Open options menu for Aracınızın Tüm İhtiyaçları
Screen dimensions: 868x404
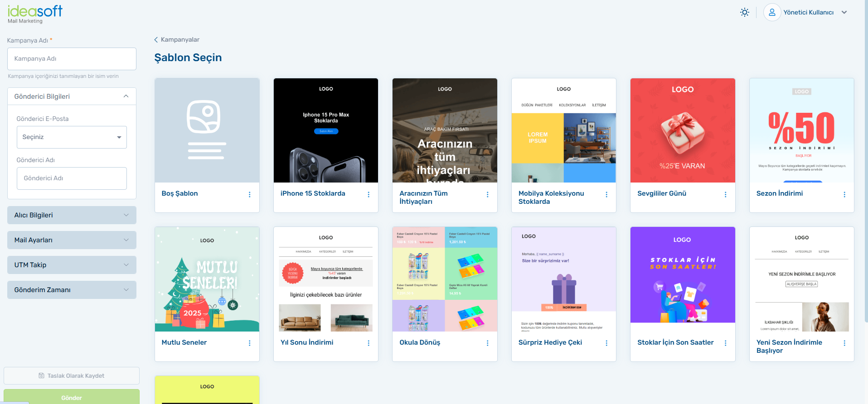[x=487, y=194]
